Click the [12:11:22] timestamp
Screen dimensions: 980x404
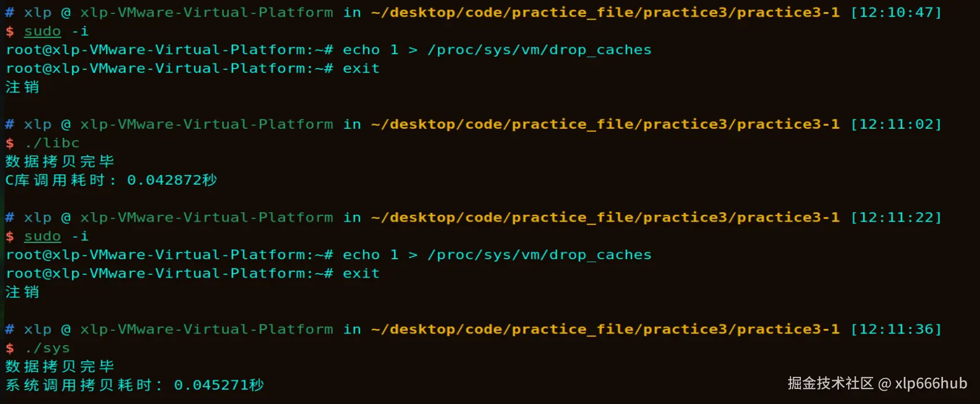[x=896, y=218]
